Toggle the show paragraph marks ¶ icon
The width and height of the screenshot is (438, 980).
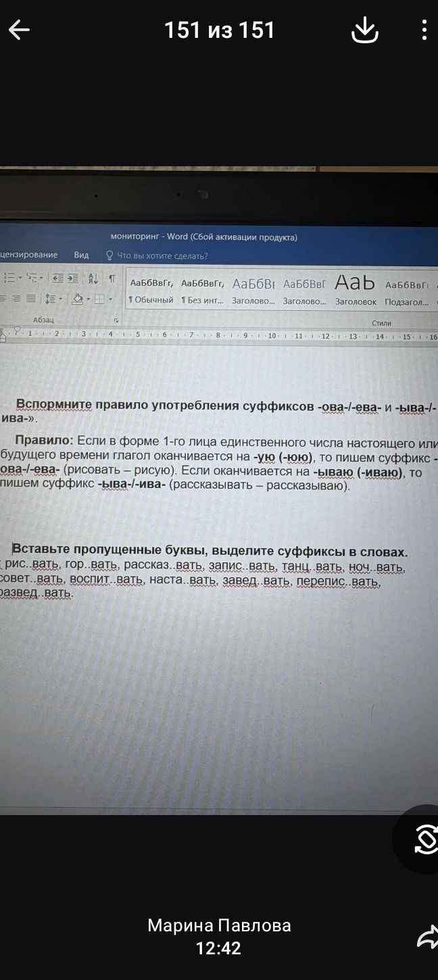pos(112,278)
